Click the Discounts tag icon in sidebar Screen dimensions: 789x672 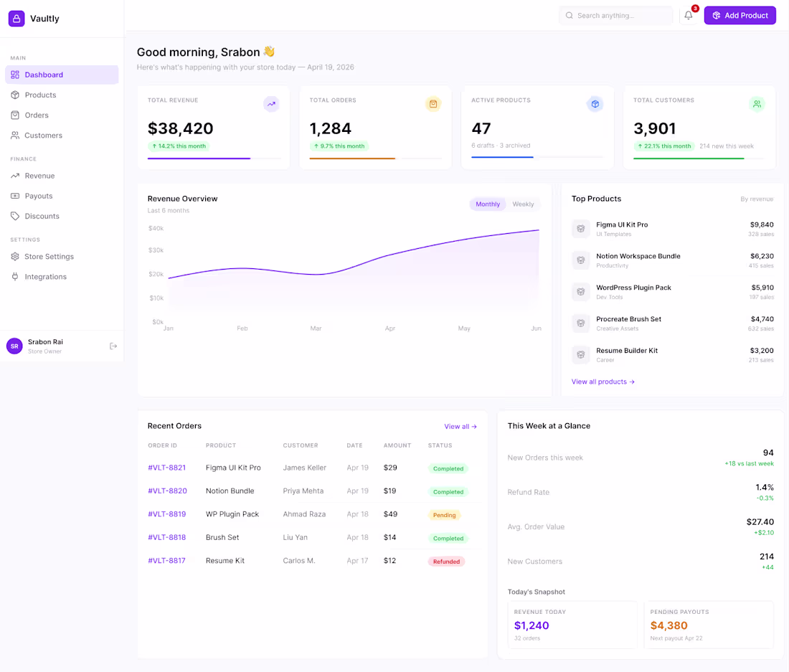tap(15, 216)
